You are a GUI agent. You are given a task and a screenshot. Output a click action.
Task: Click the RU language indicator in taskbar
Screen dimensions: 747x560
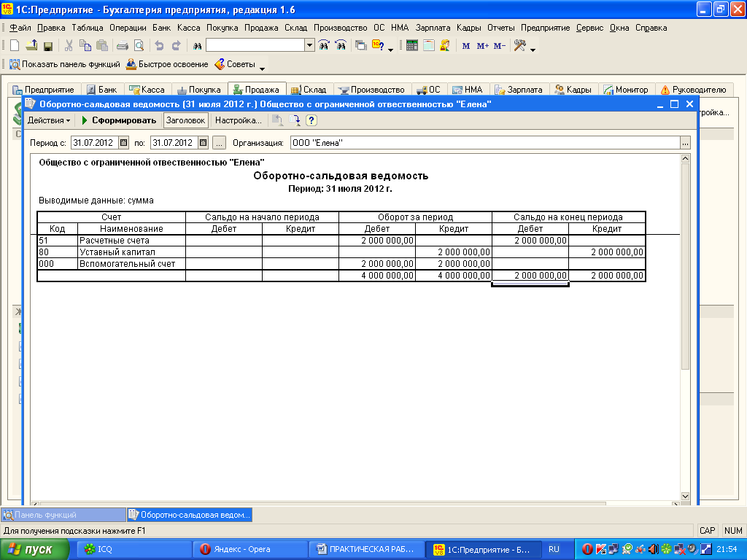pyautogui.click(x=554, y=549)
